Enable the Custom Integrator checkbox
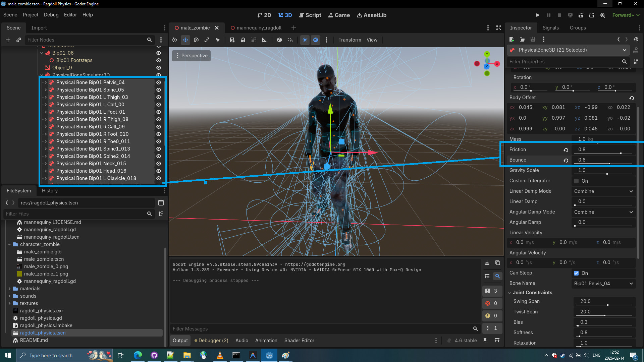Screen dimensions: 644x362 click(576, 181)
